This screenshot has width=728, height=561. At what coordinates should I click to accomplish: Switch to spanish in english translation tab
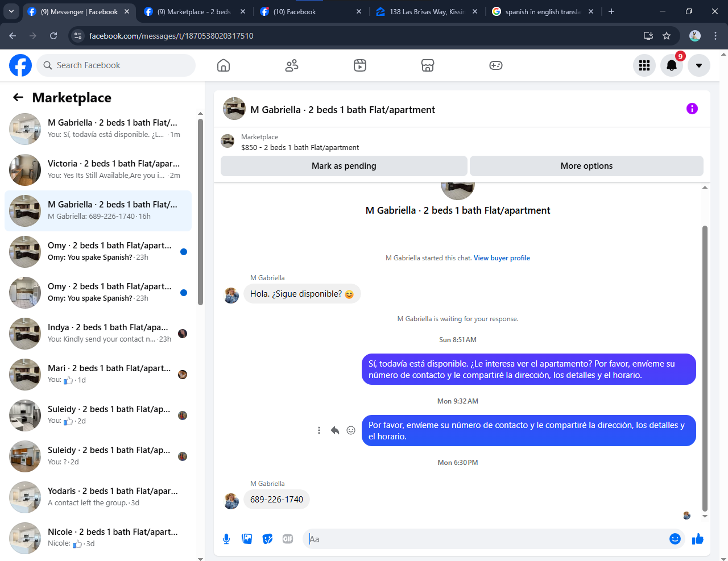542,11
